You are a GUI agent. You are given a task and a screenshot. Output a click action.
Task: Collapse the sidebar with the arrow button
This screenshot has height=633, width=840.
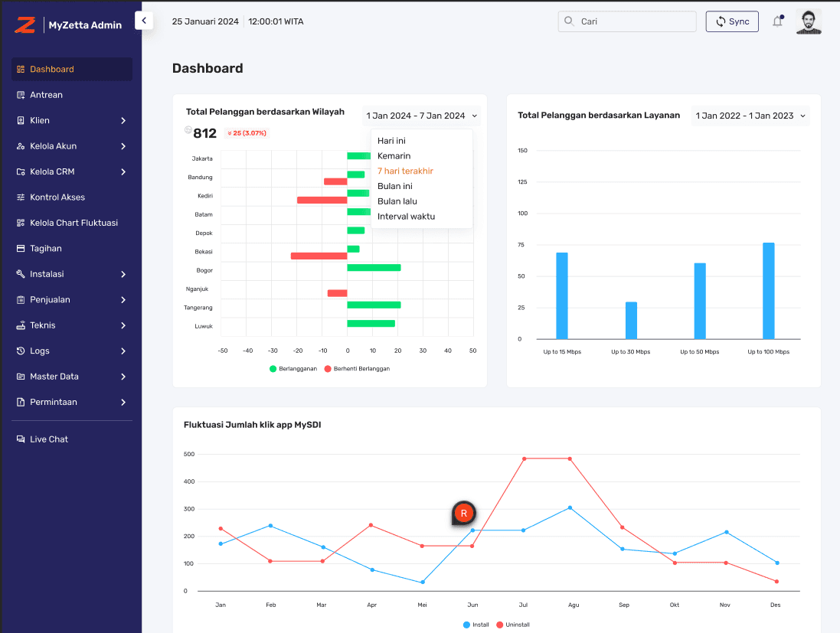(144, 21)
